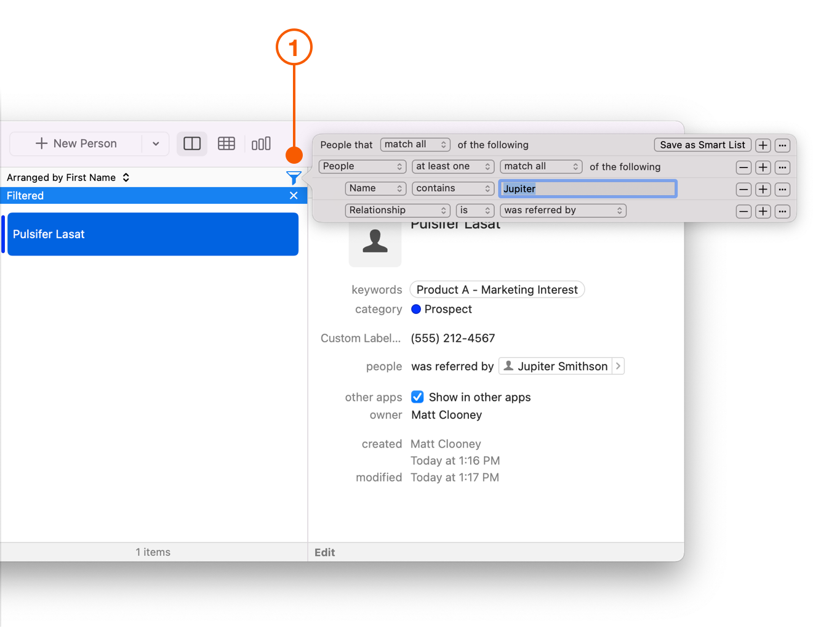This screenshot has height=644, width=837.
Task: Click Save as Smart List button
Action: (x=702, y=145)
